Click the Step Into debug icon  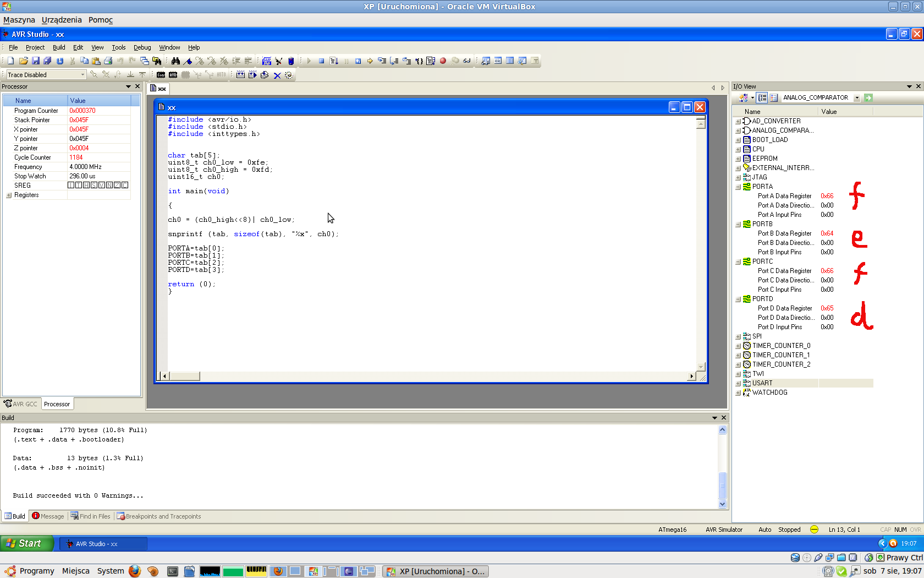coord(382,61)
